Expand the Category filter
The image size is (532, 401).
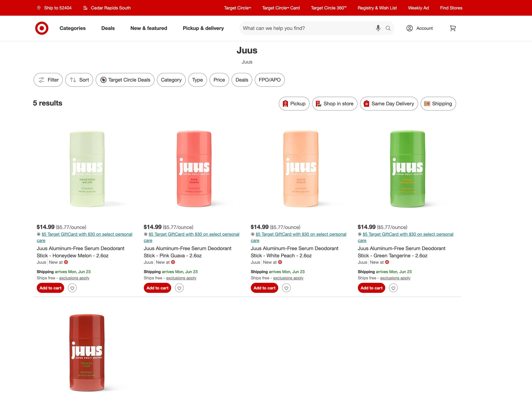coord(171,80)
